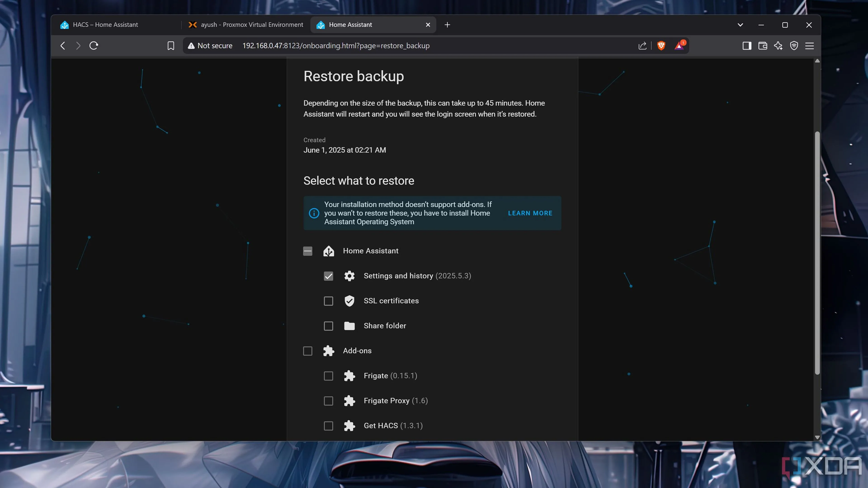Click the Brave VPN icon
The height and width of the screenshot is (488, 868).
[x=794, y=45]
